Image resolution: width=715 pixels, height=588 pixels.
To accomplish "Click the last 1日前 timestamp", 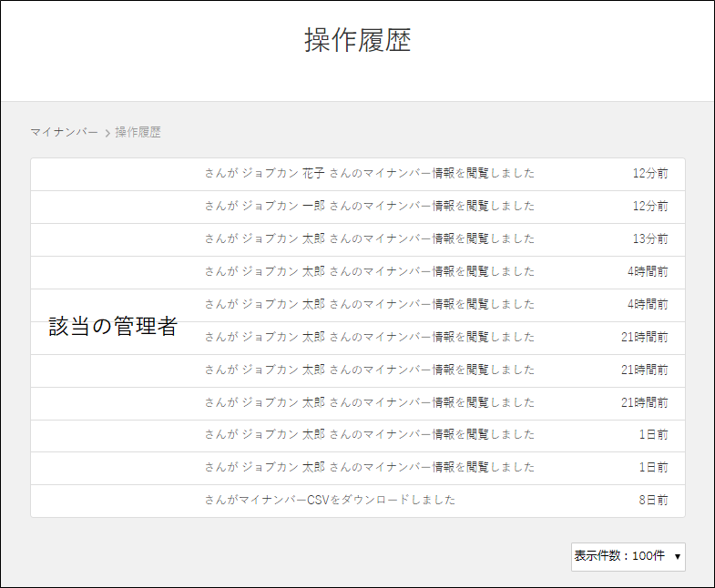I will (653, 468).
